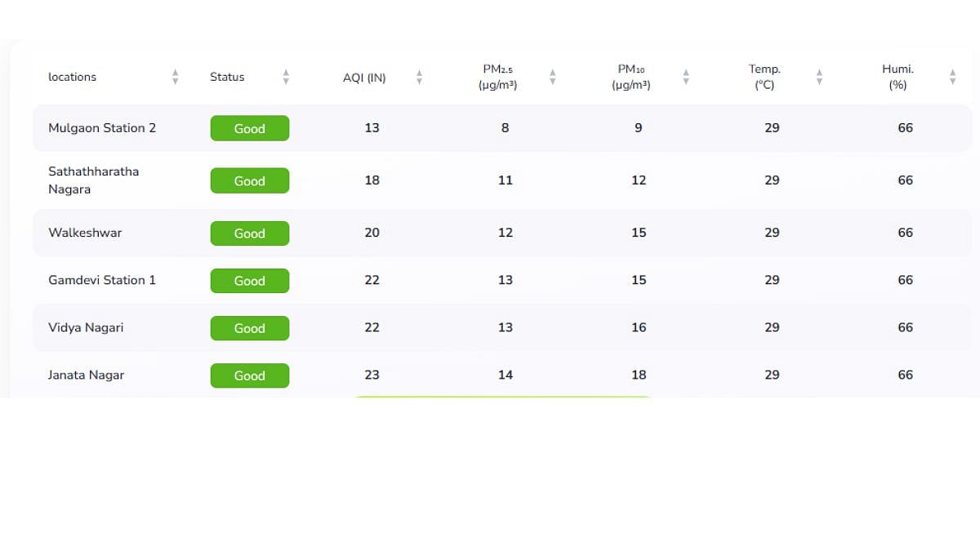This screenshot has height=551, width=980.
Task: Click Good badge in Gamdevi Station 1 row
Action: pos(250,281)
